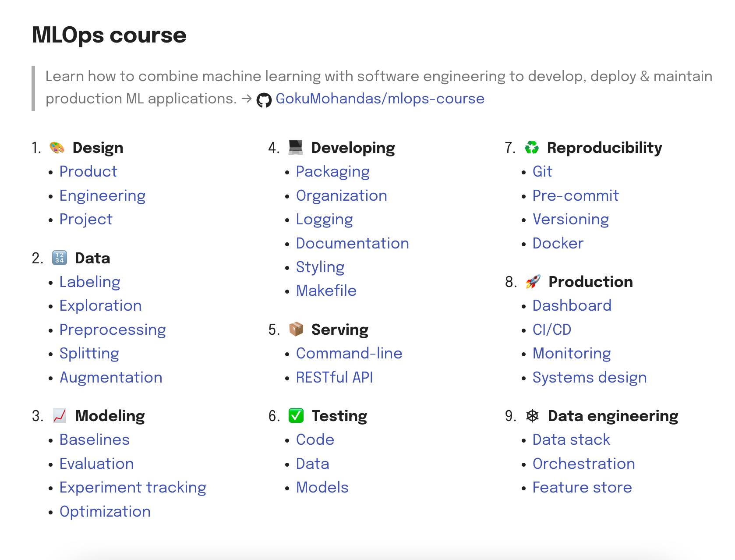Image resolution: width=735 pixels, height=560 pixels.
Task: Go to the Organization lesson
Action: [x=342, y=195]
